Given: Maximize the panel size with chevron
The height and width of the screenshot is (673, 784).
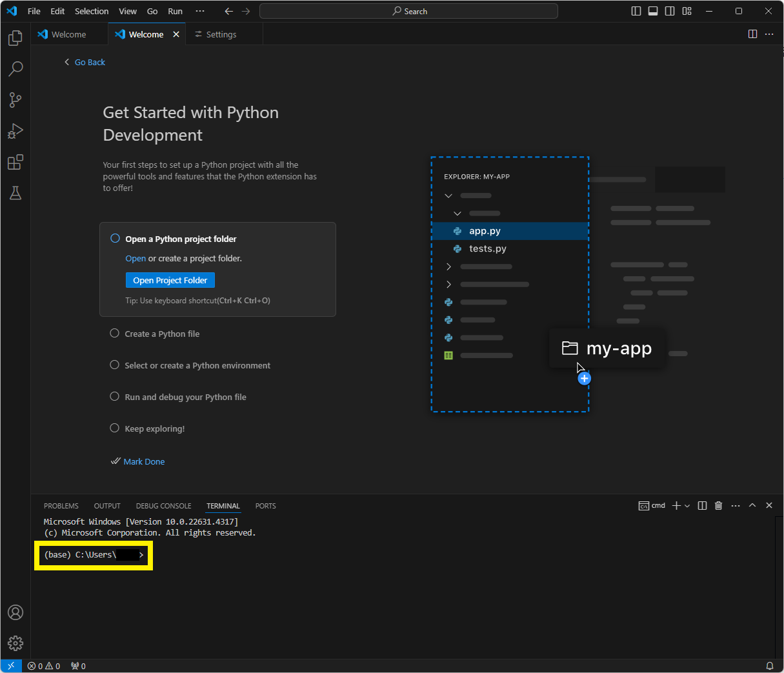Looking at the screenshot, I should coord(752,505).
